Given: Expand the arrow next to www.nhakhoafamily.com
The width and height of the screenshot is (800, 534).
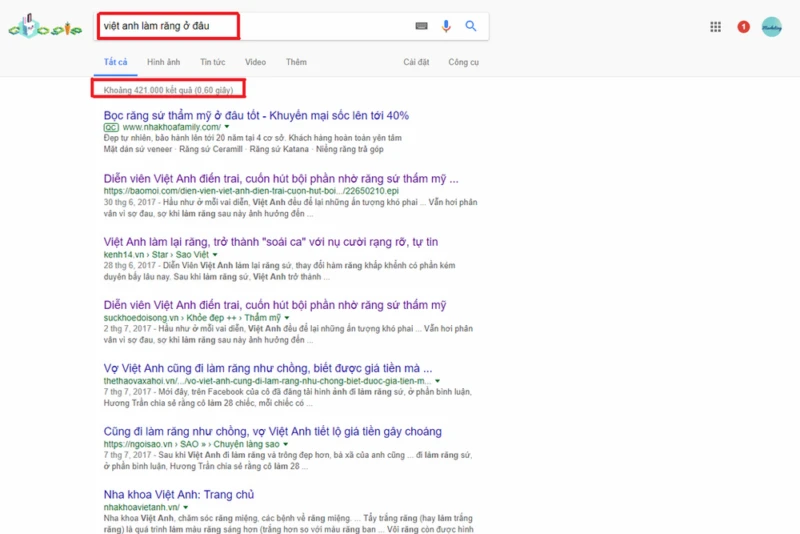Looking at the screenshot, I should click(227, 128).
